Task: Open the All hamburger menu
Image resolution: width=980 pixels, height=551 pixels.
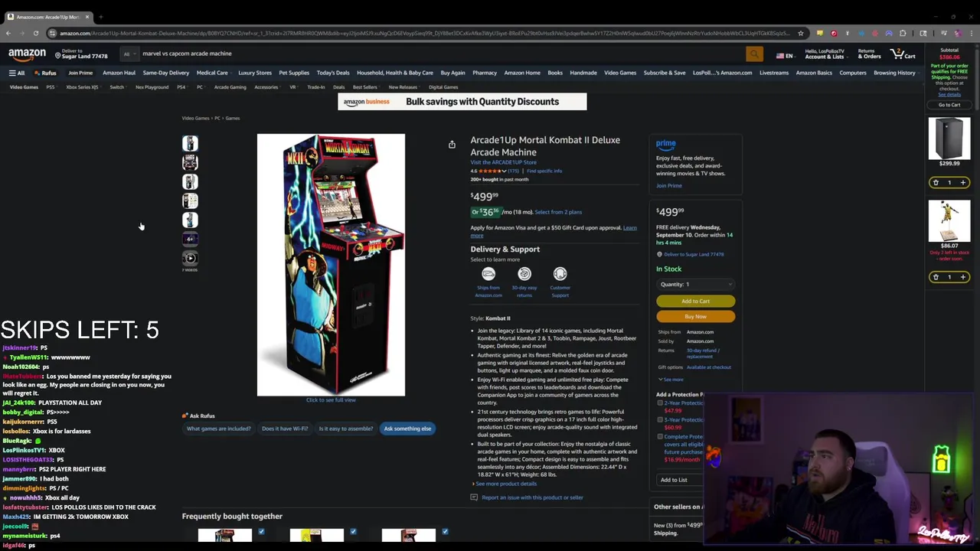Action: 16,73
